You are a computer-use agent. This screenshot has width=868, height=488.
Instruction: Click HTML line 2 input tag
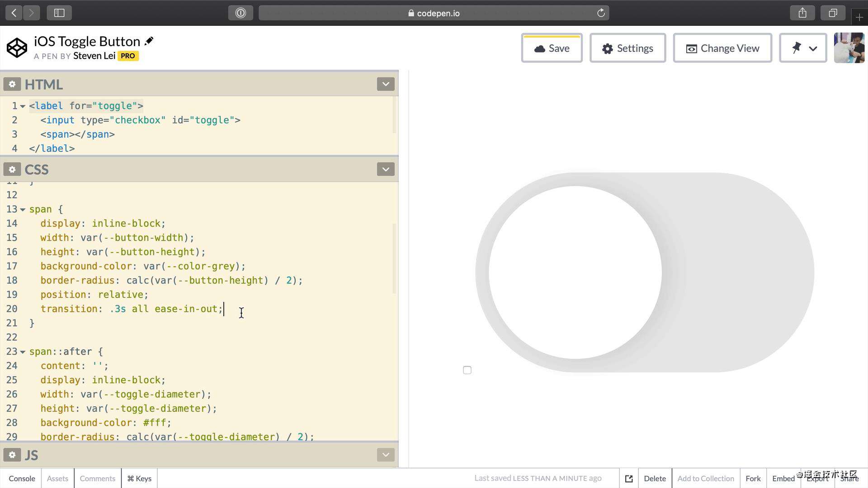click(x=140, y=120)
